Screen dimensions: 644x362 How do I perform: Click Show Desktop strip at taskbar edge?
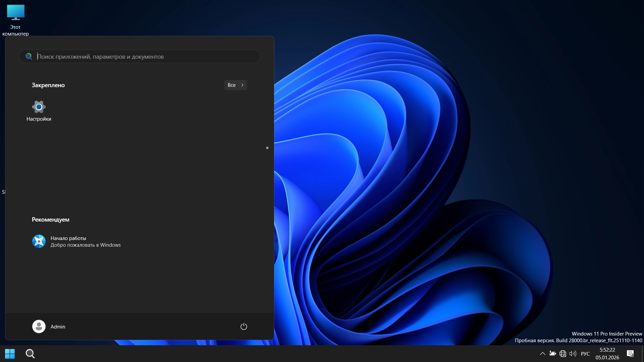642,354
